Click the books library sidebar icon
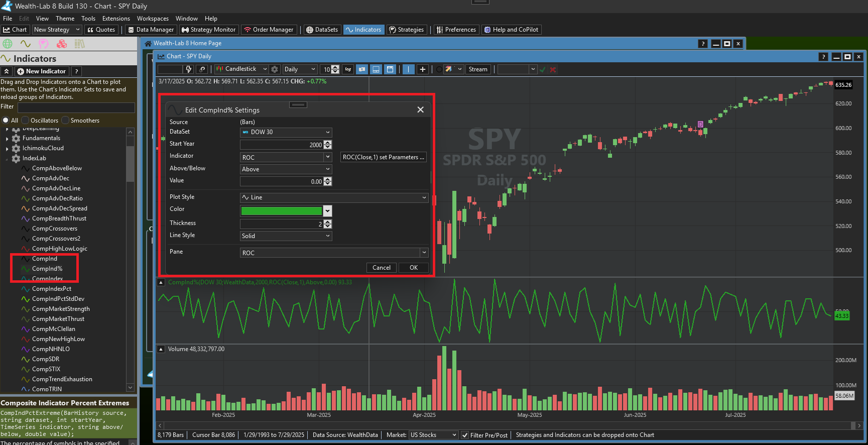The height and width of the screenshot is (445, 868). (80, 44)
